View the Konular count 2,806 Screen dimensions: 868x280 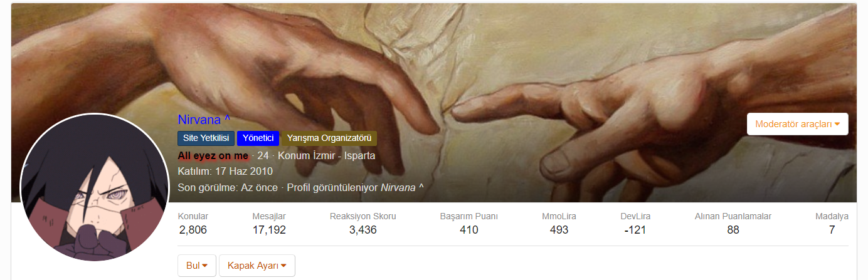coord(193,230)
